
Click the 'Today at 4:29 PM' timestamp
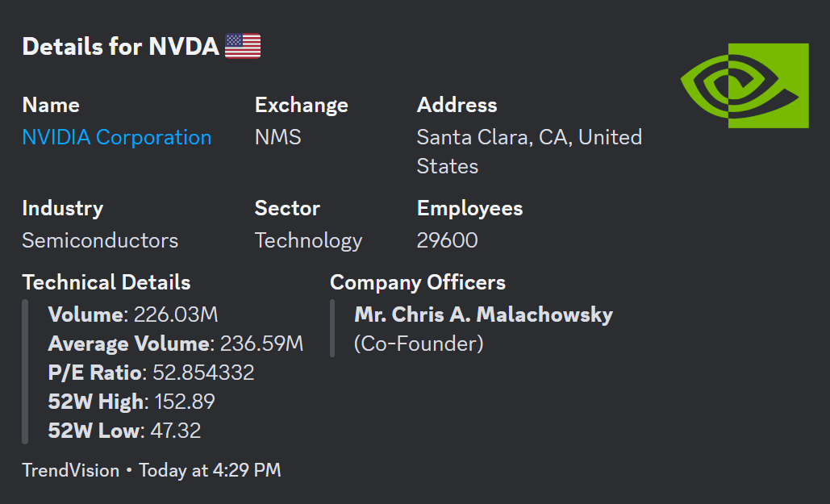coord(210,470)
